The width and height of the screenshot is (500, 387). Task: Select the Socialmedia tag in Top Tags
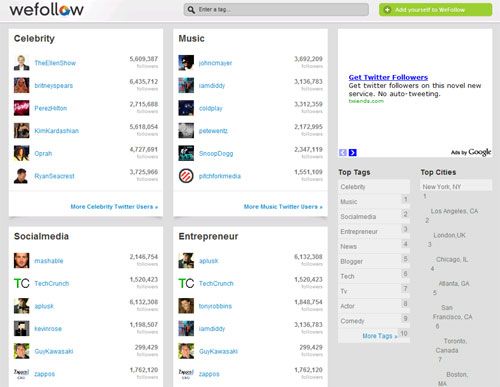[x=374, y=217]
